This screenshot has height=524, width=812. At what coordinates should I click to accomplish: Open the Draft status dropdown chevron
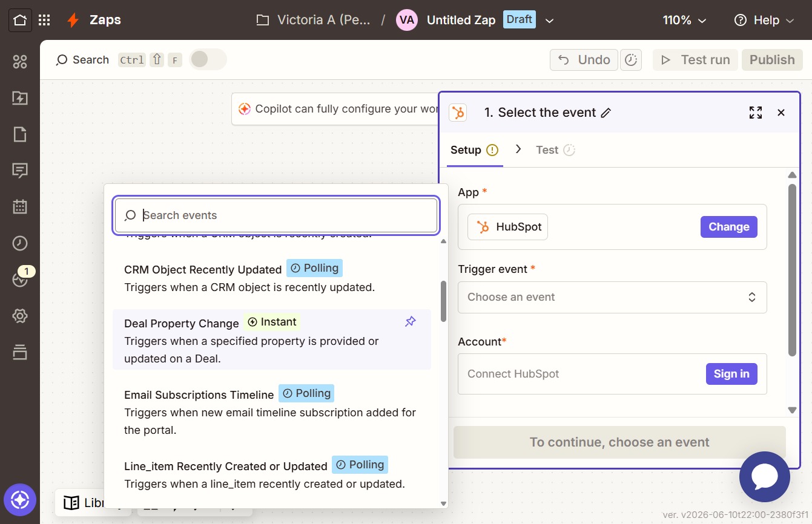pos(549,21)
